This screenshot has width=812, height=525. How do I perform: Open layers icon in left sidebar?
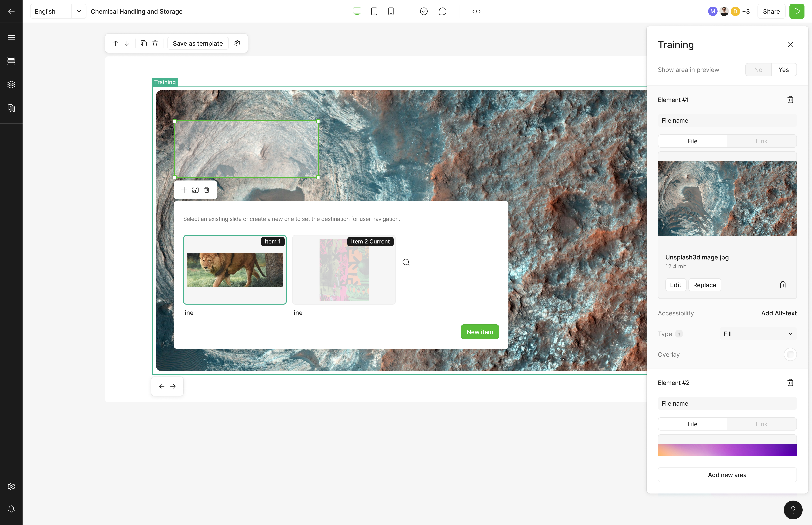[x=11, y=85]
